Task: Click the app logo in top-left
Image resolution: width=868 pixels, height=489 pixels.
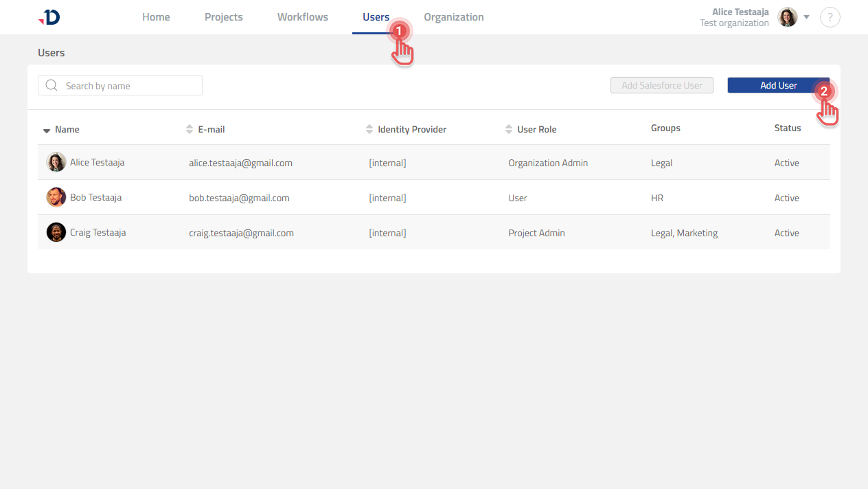Action: coord(49,18)
